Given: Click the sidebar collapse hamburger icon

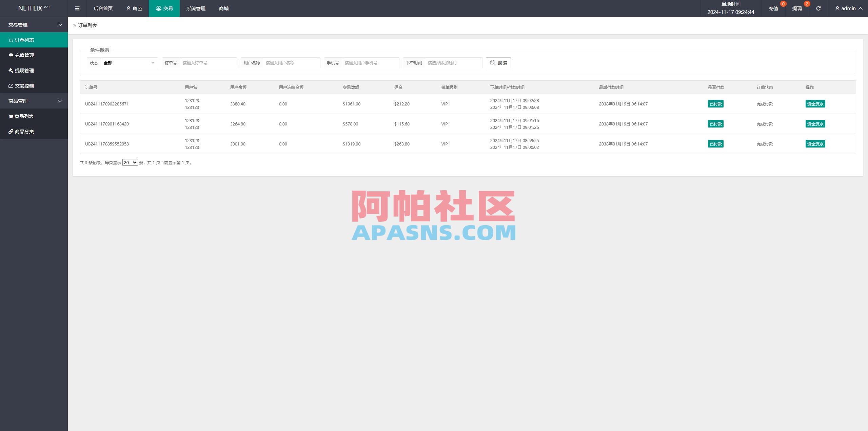Looking at the screenshot, I should [x=77, y=8].
